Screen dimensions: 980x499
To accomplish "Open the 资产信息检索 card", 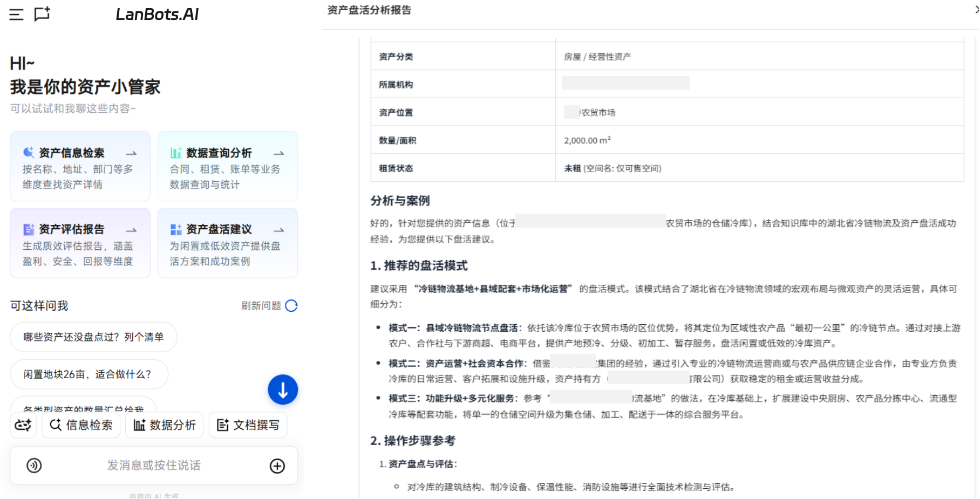I will [x=80, y=166].
